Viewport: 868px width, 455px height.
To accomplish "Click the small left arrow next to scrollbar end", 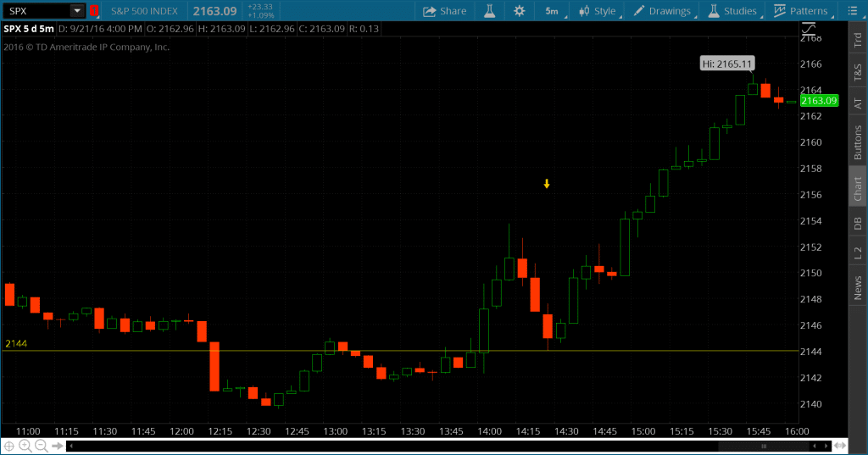I will 815,446.
